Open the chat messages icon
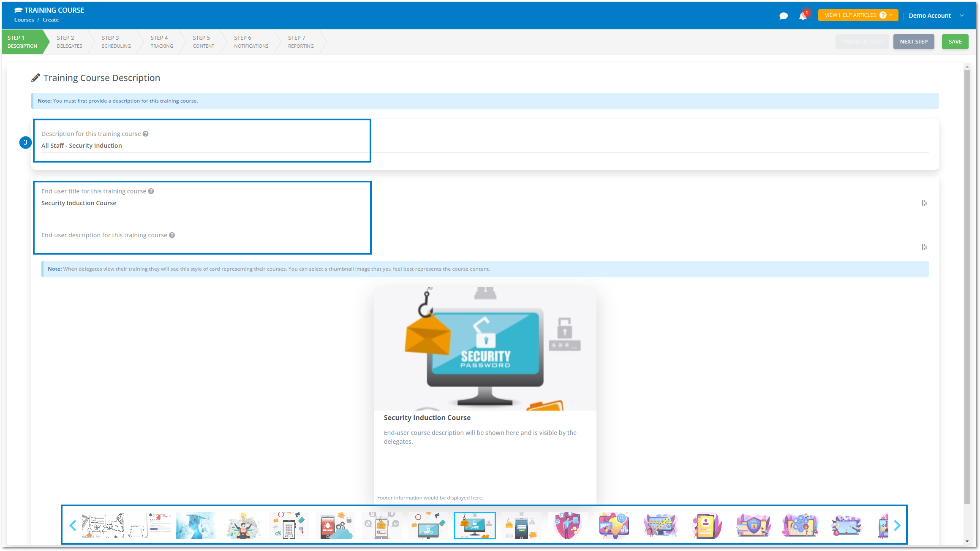Screen dimensions: 980x551 pyautogui.click(x=784, y=16)
